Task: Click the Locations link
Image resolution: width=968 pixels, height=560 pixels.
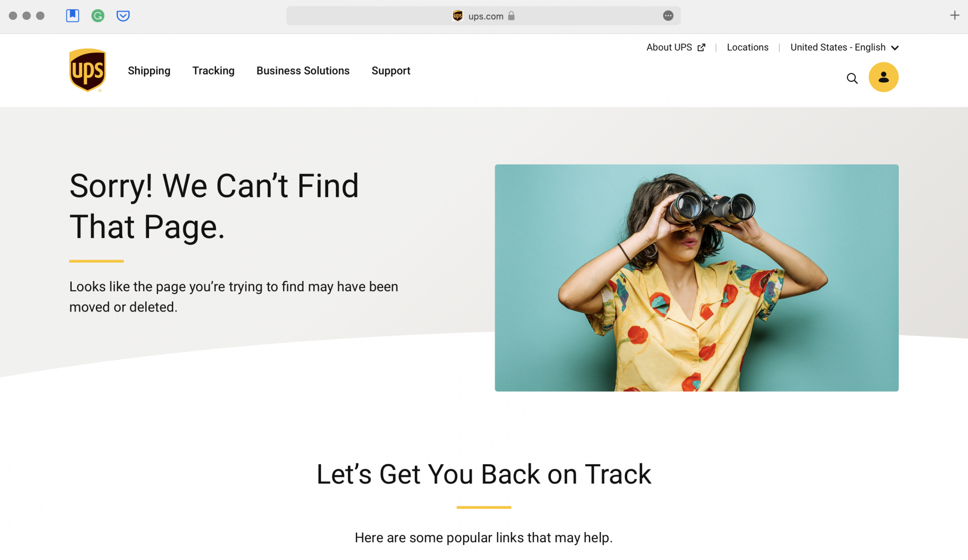Action: [747, 46]
